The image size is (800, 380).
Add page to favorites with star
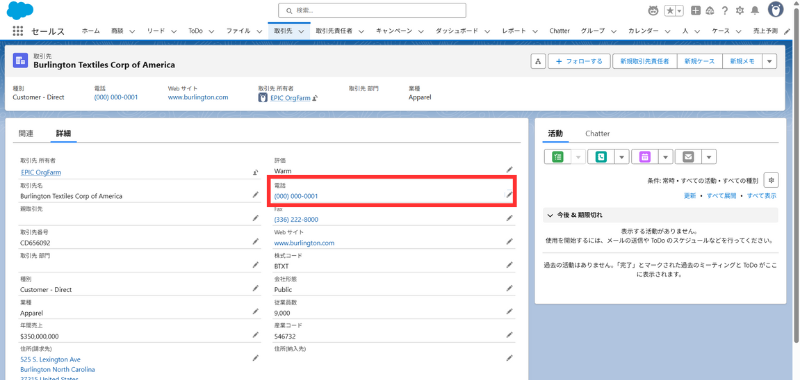pyautogui.click(x=669, y=10)
